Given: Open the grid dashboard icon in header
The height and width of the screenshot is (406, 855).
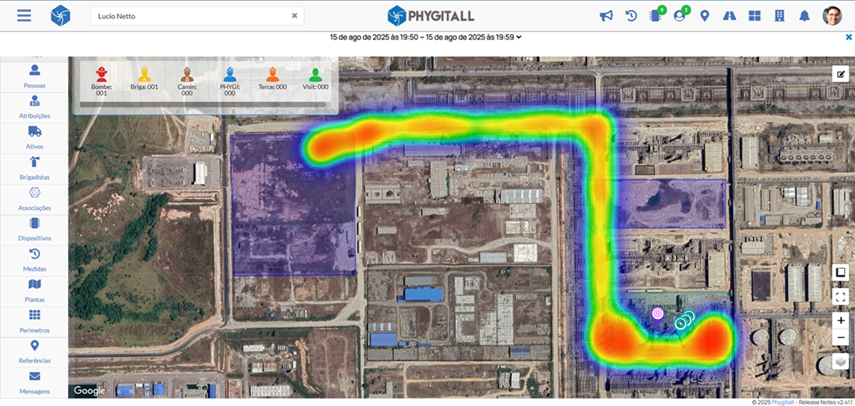Looking at the screenshot, I should click(x=754, y=16).
